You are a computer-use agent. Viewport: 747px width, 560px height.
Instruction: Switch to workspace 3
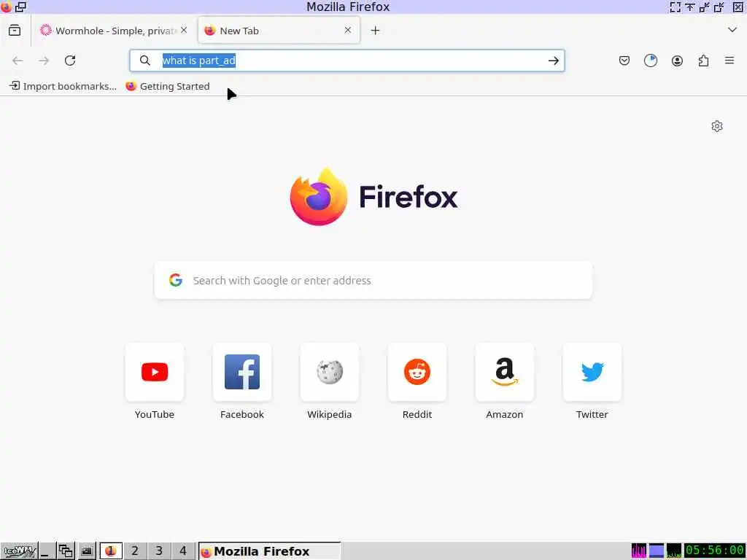point(159,551)
